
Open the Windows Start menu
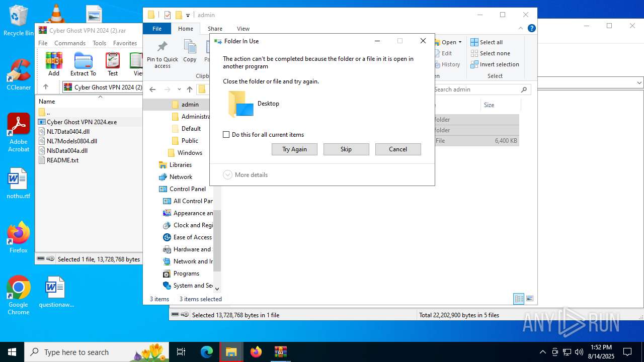coord(12,352)
